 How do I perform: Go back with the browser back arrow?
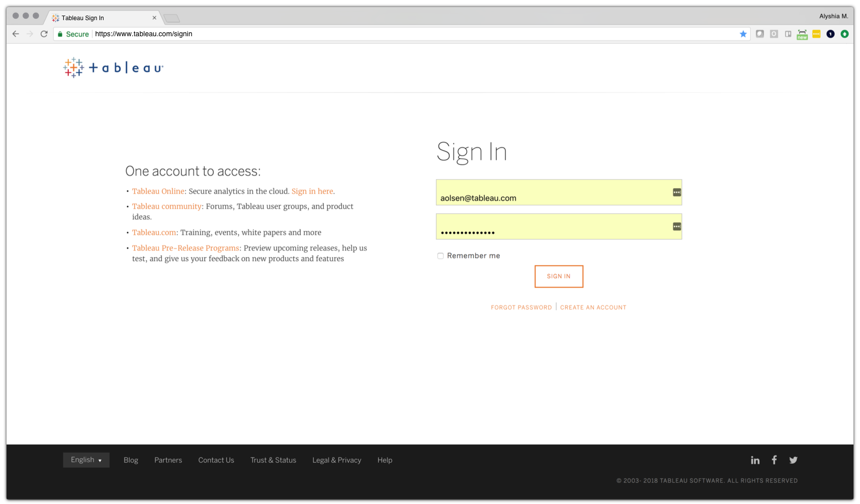tap(16, 34)
